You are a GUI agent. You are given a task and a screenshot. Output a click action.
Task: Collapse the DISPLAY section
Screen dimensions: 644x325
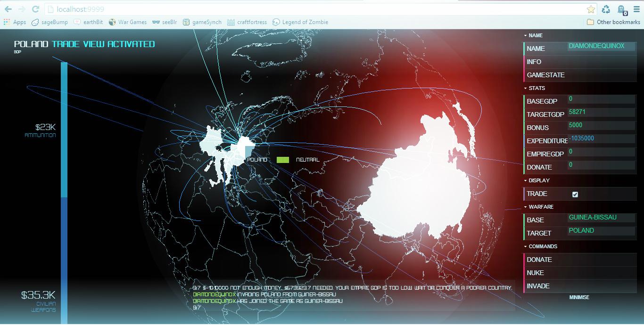tap(537, 180)
